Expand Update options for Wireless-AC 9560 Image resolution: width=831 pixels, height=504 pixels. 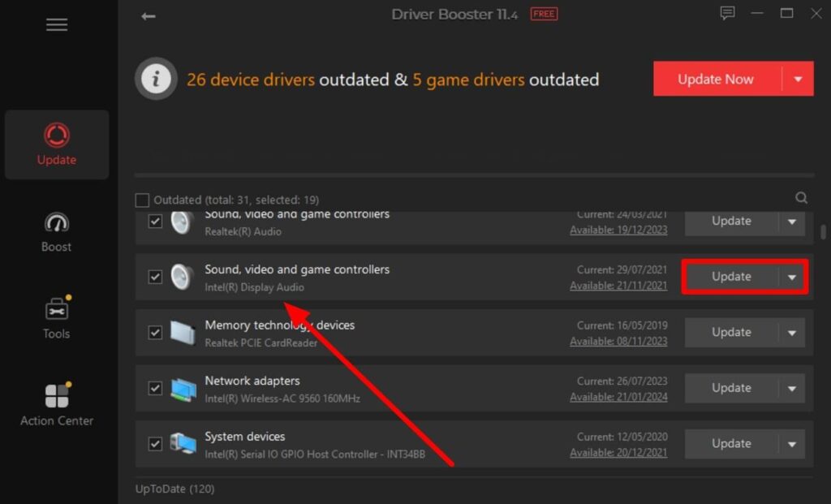tap(792, 389)
